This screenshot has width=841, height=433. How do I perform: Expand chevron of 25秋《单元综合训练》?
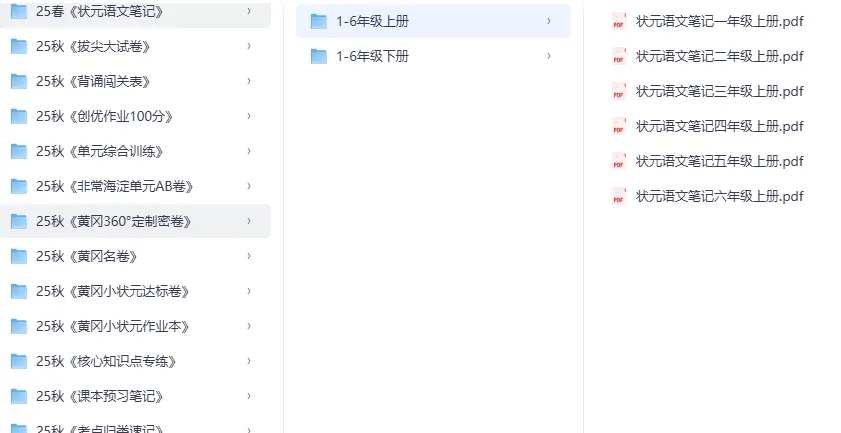click(249, 151)
